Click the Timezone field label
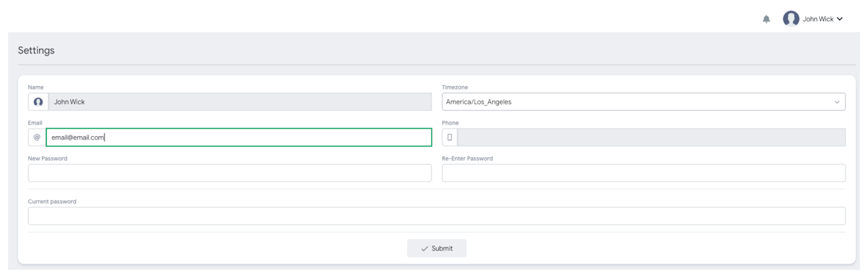The width and height of the screenshot is (868, 273). [x=455, y=87]
